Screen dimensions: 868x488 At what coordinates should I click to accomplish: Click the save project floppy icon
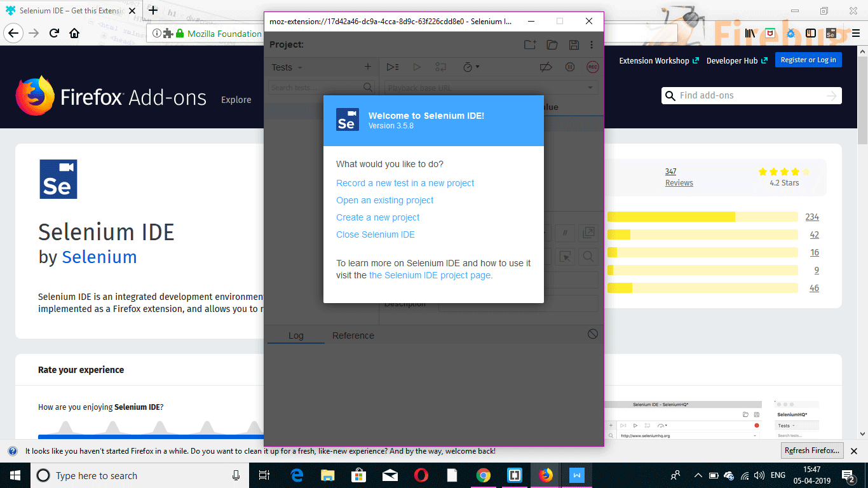[574, 44]
